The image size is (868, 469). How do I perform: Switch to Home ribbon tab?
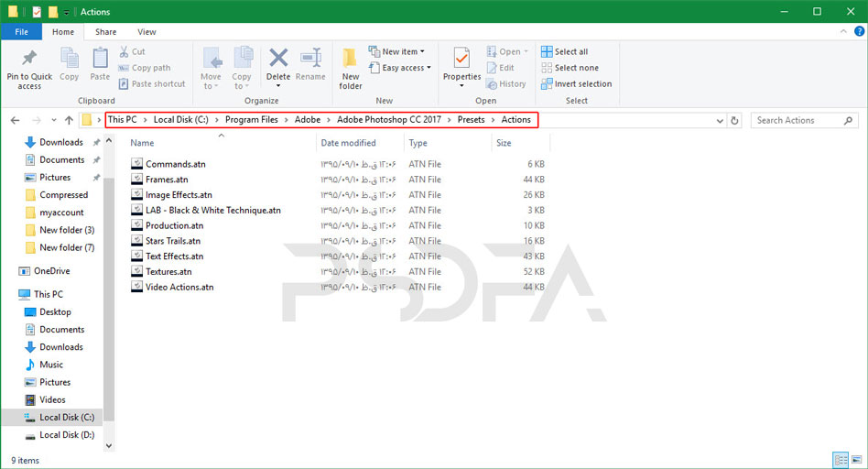(x=63, y=31)
